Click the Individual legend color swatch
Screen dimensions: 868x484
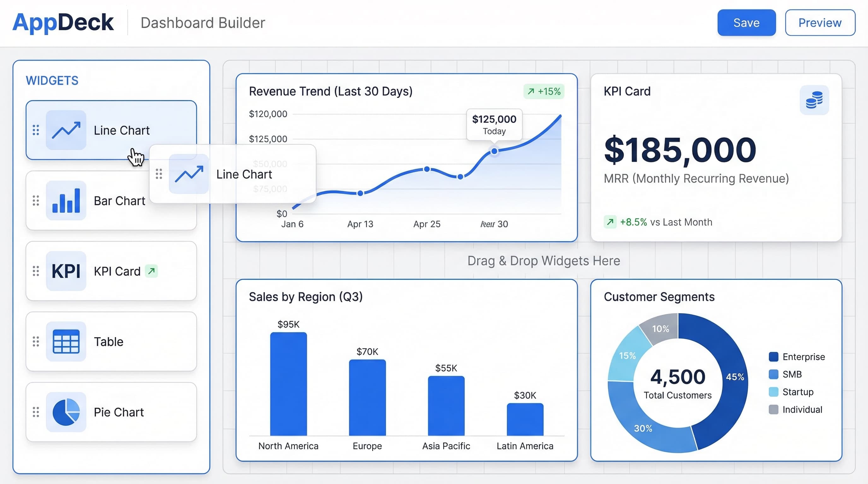pos(774,410)
